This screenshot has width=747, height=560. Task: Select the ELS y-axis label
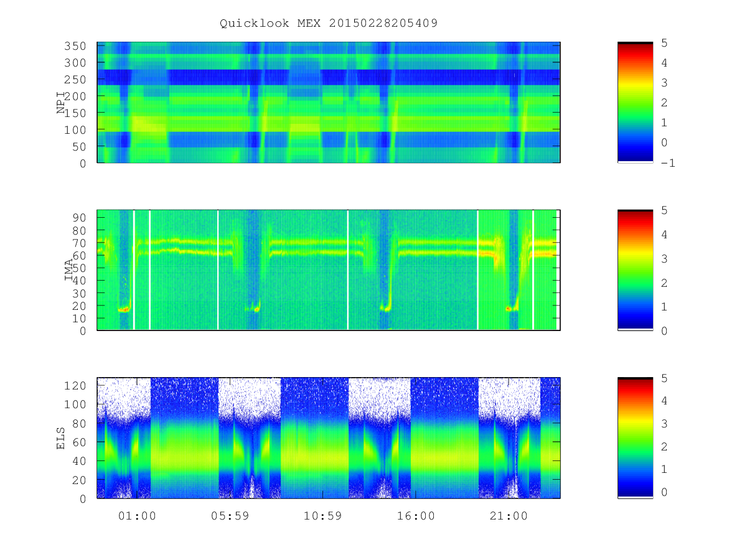point(61,437)
